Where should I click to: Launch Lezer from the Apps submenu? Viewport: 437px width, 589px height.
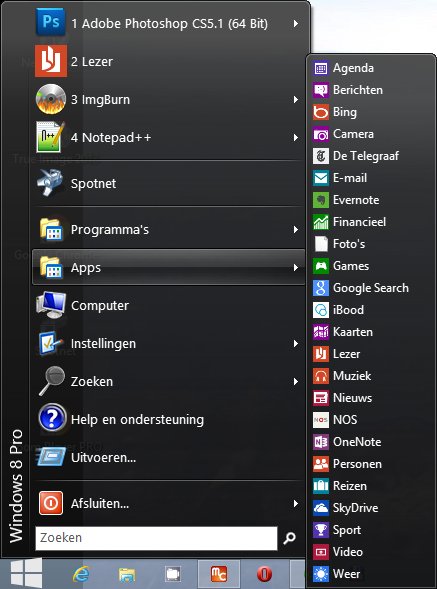370,354
